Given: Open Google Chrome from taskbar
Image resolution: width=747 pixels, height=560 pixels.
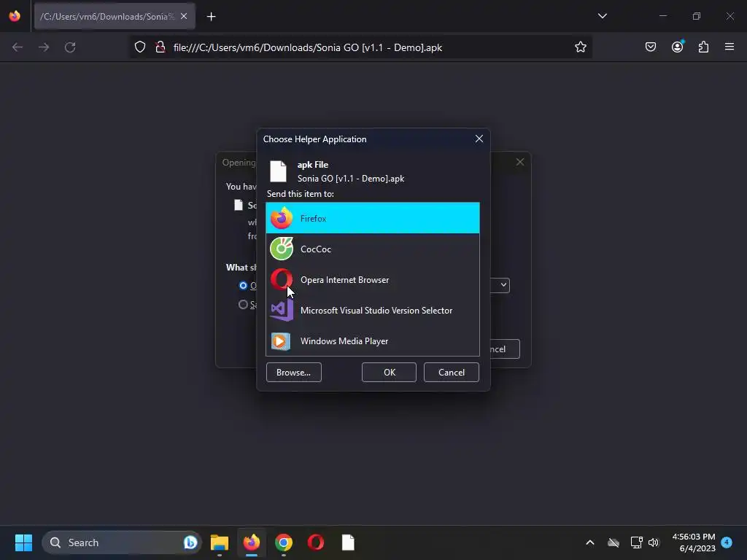Looking at the screenshot, I should coord(284,542).
